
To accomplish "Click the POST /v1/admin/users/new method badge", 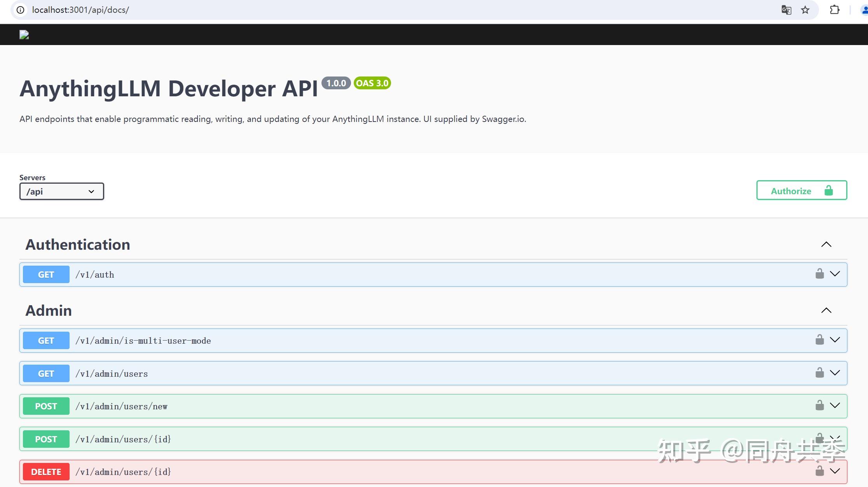I will pyautogui.click(x=46, y=406).
